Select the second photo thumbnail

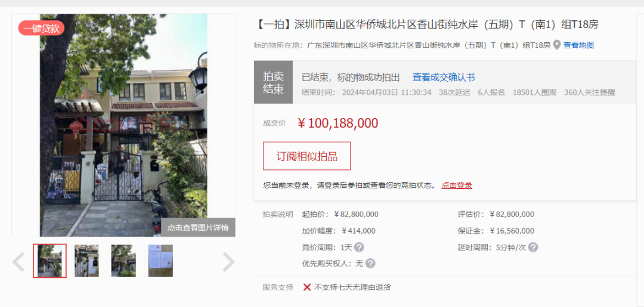86,261
